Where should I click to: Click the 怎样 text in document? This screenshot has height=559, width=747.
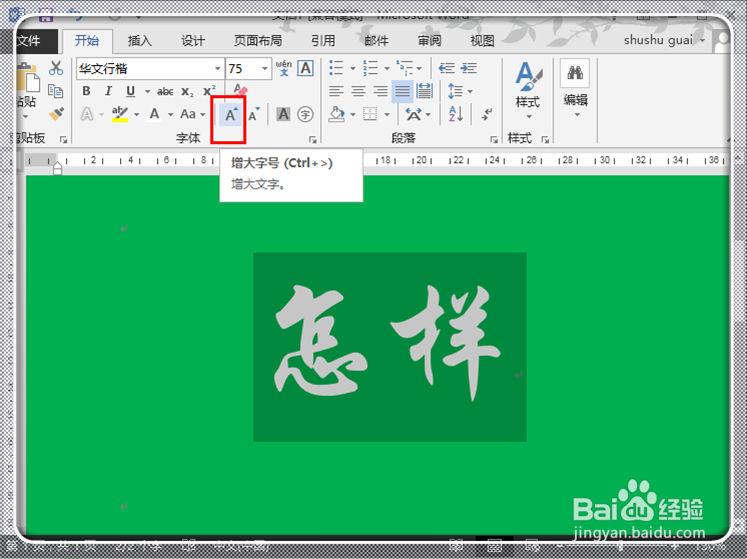[x=388, y=342]
